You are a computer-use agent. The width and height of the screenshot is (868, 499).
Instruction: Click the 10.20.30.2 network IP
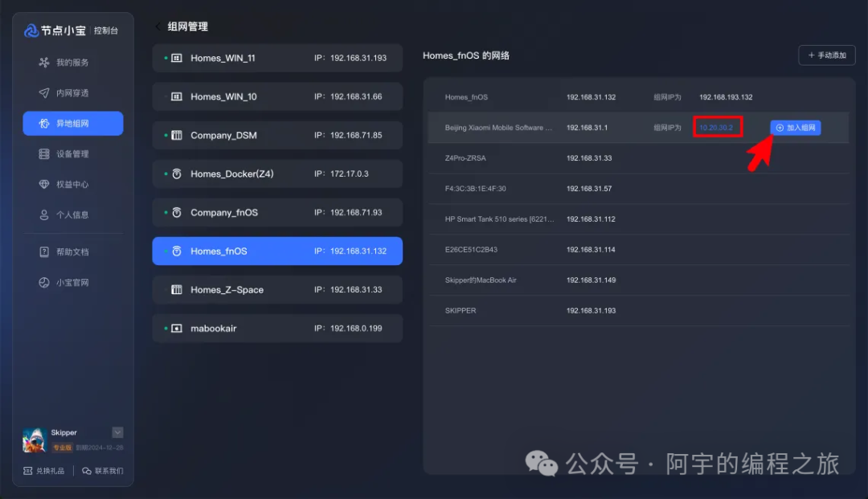[x=716, y=128]
